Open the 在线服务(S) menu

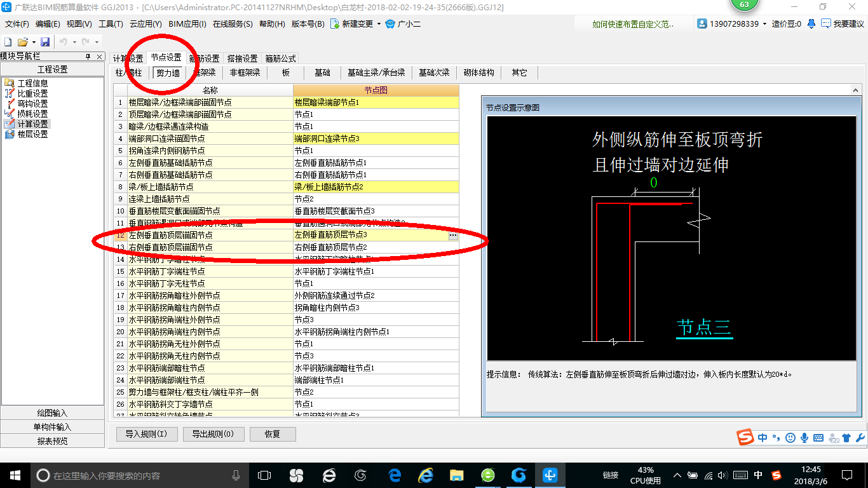coord(233,24)
